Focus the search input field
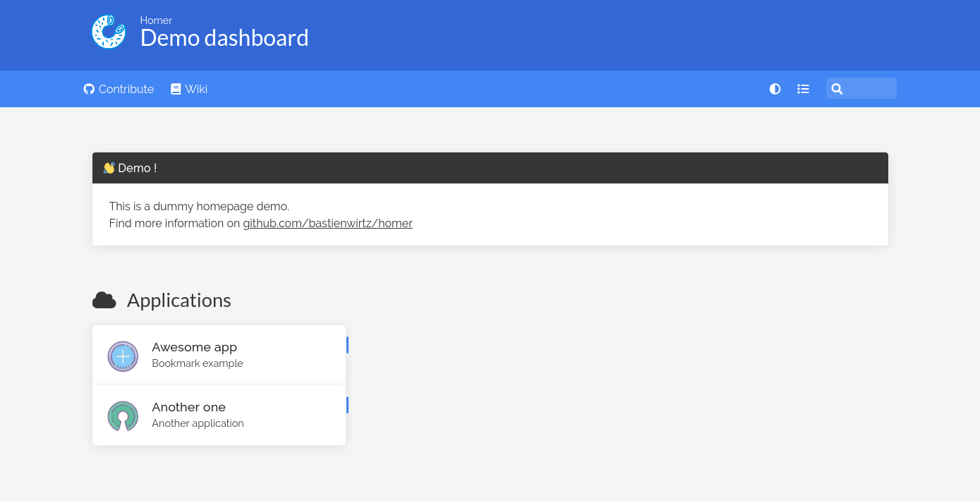The width and height of the screenshot is (980, 501). click(x=869, y=89)
